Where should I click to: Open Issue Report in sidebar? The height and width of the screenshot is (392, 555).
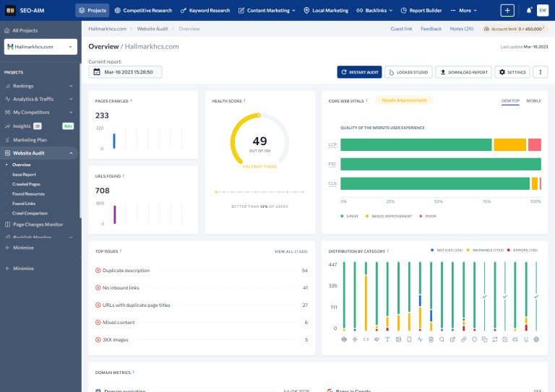24,174
